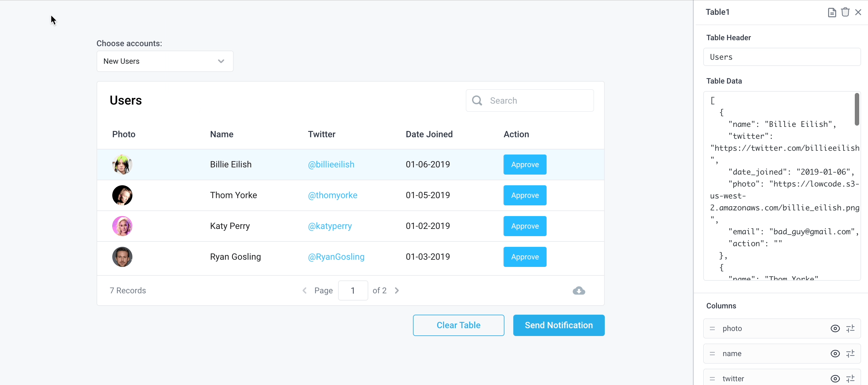Toggle visibility of the name column
The width and height of the screenshot is (868, 385).
pos(835,353)
